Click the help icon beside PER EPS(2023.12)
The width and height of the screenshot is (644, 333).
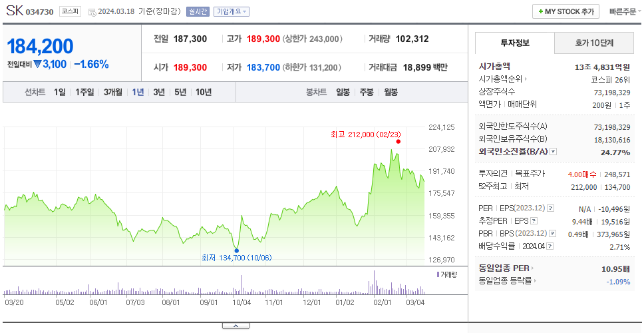point(550,208)
